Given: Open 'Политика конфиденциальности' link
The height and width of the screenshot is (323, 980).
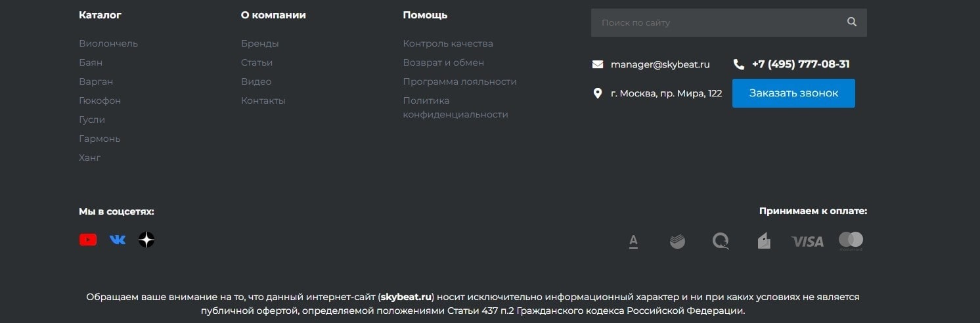Looking at the screenshot, I should tap(455, 108).
